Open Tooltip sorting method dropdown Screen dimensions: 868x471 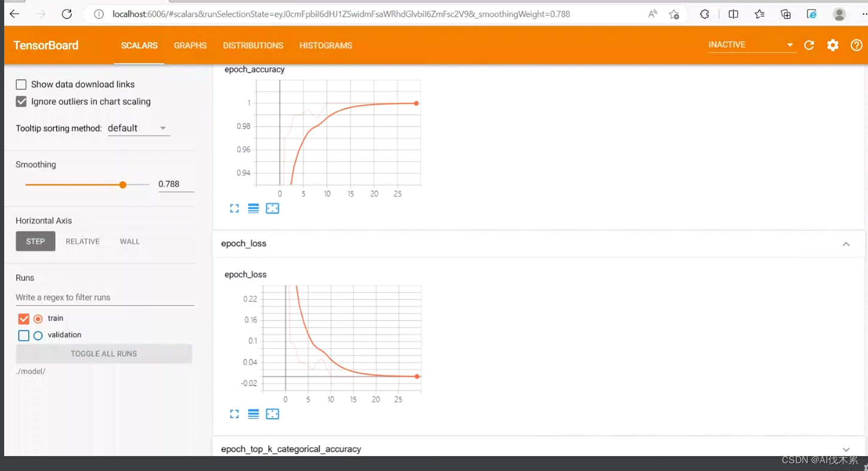coord(138,128)
